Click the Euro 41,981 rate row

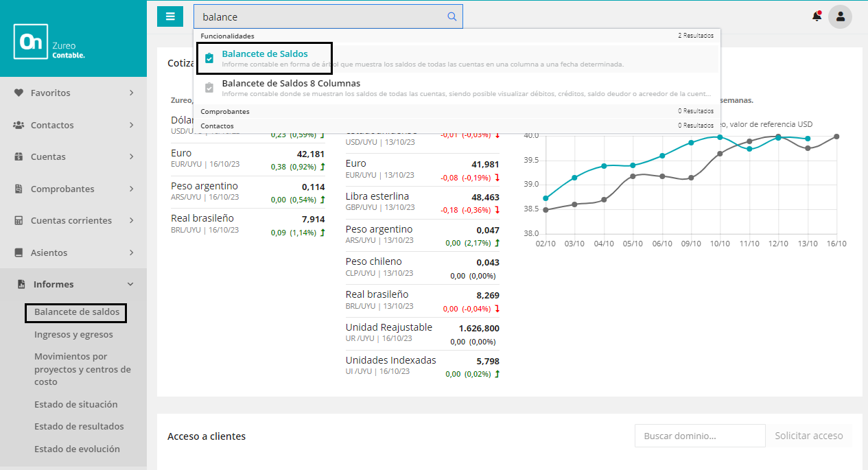click(x=423, y=169)
